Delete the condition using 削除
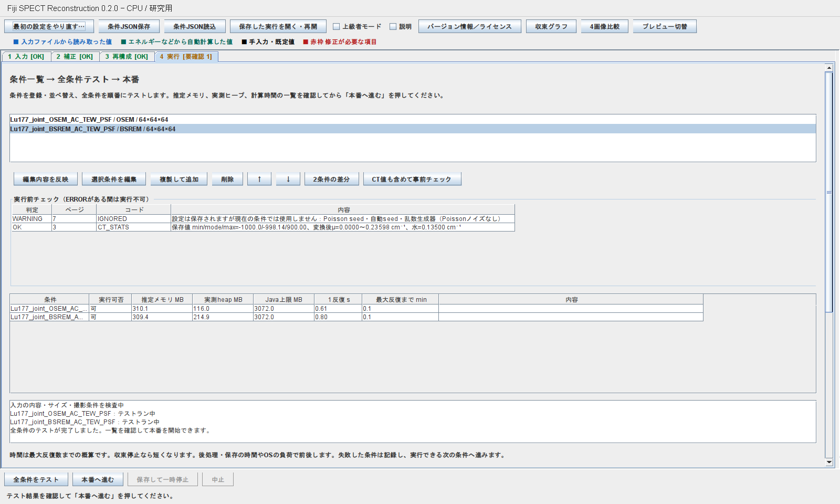This screenshot has width=840, height=504. click(227, 179)
